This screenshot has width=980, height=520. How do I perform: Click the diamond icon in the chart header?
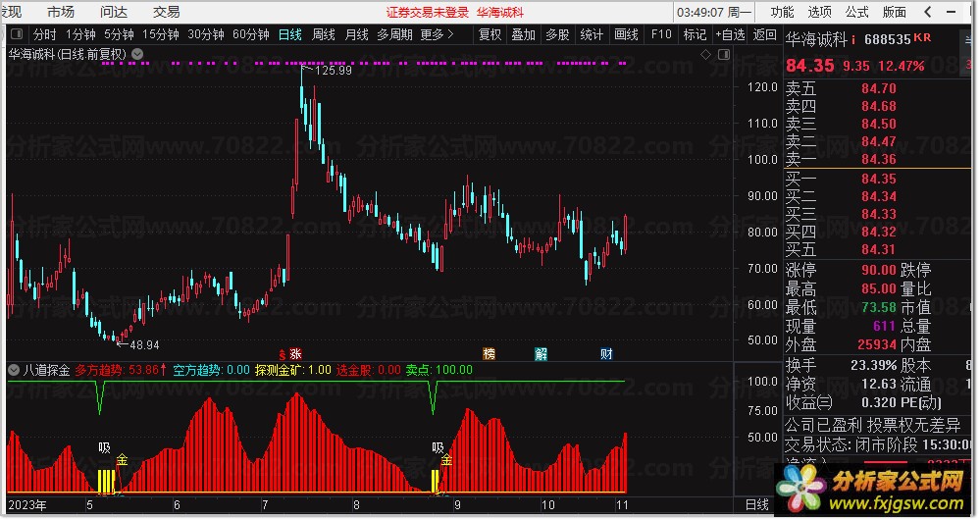[x=705, y=55]
